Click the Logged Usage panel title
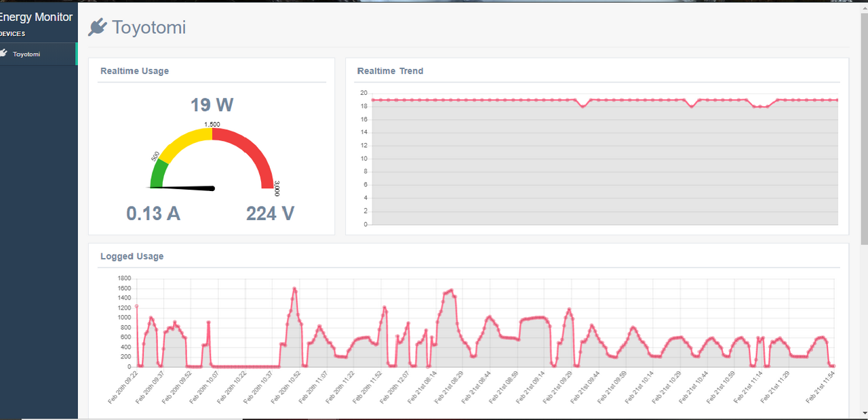The image size is (868, 420). click(x=132, y=256)
